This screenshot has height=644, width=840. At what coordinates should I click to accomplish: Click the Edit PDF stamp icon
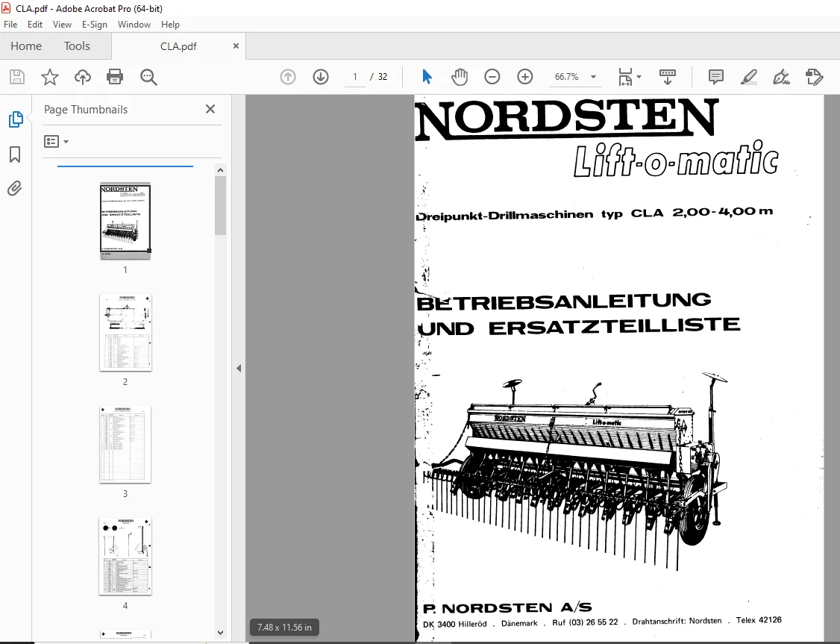point(814,77)
